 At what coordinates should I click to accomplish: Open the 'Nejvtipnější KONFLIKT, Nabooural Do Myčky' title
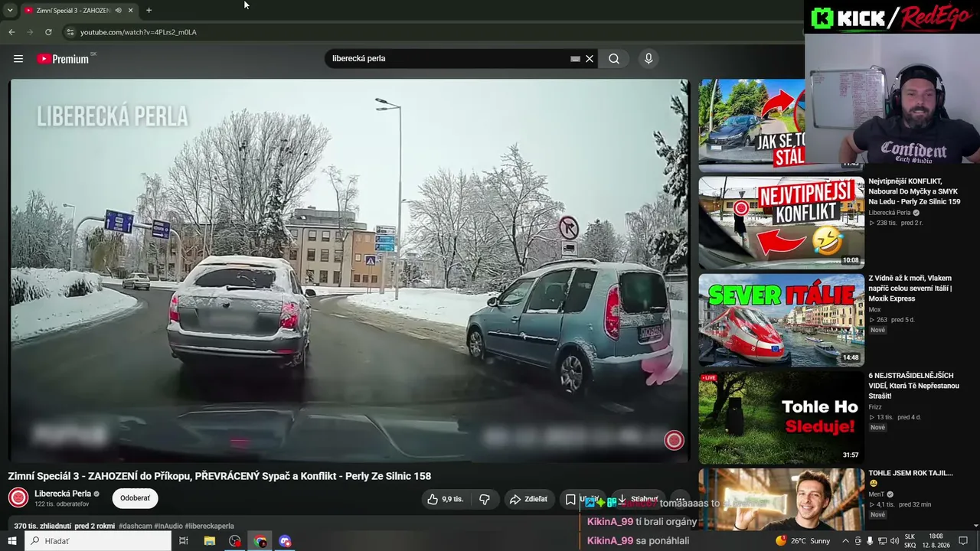pos(914,191)
